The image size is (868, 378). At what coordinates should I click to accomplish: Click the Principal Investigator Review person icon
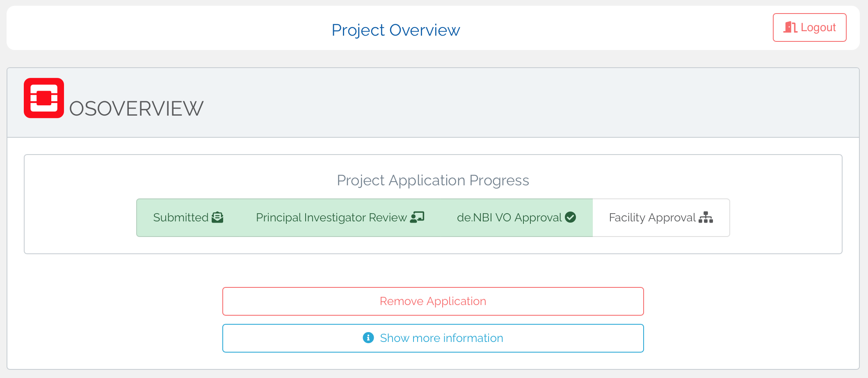[417, 217]
